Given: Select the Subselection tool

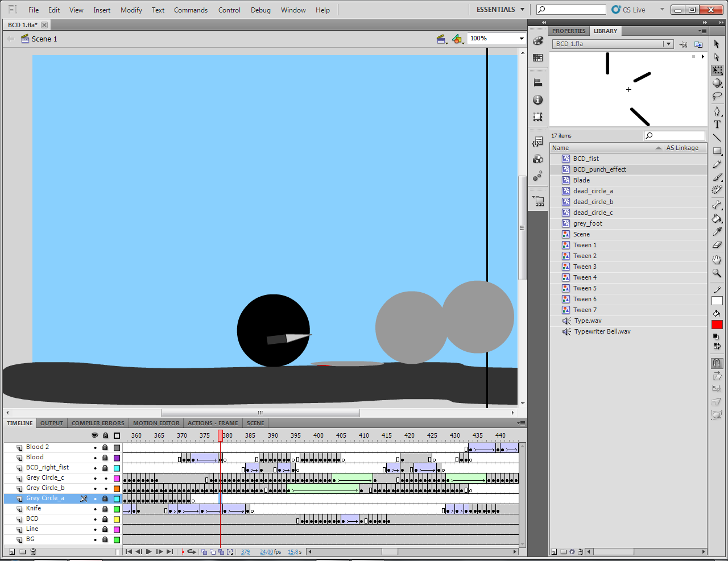Looking at the screenshot, I should pyautogui.click(x=717, y=57).
